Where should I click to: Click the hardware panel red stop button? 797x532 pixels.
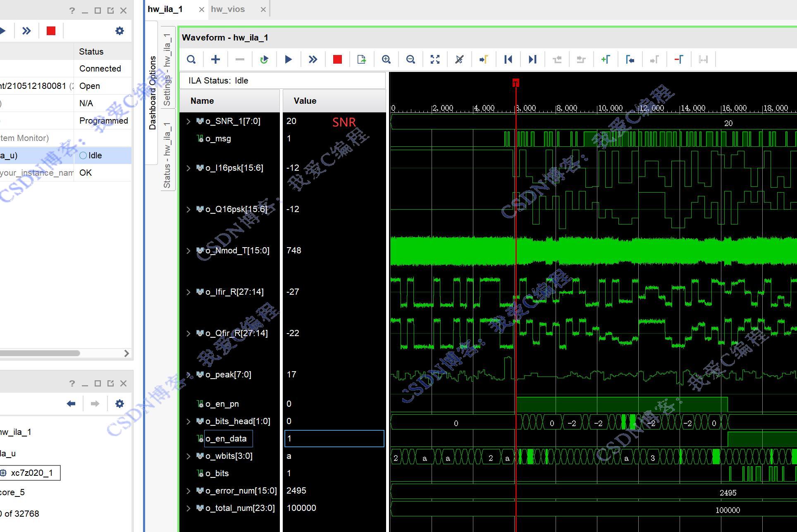click(x=51, y=31)
